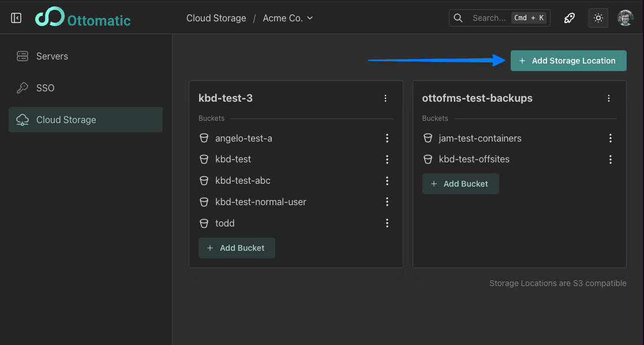This screenshot has height=345, width=644.
Task: Focus the Search input field
Action: 488,18
